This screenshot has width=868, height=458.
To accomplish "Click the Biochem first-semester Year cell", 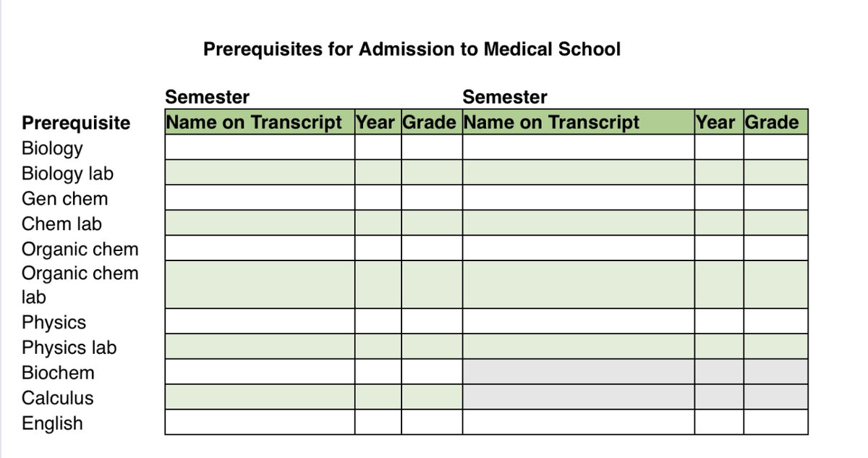I will (x=378, y=371).
